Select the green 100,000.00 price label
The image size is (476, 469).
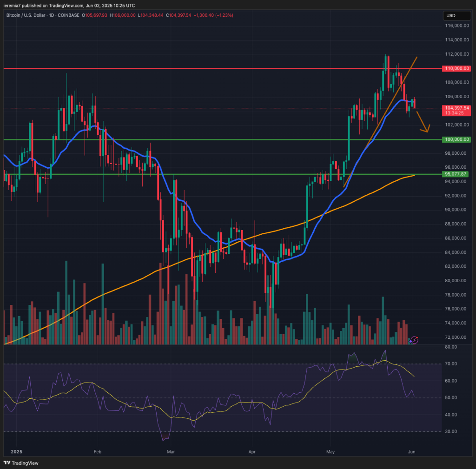pyautogui.click(x=456, y=139)
